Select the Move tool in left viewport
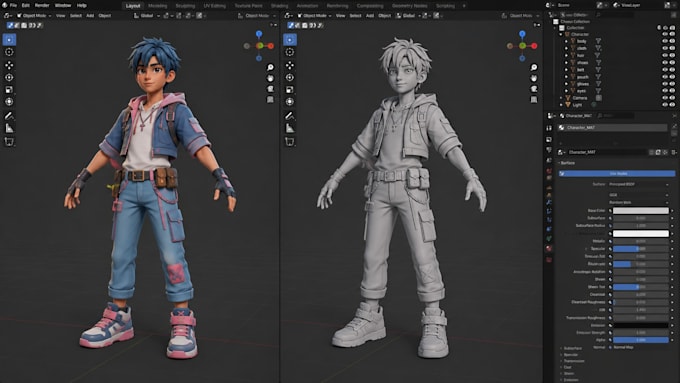Image resolution: width=680 pixels, height=383 pixels. coord(9,65)
